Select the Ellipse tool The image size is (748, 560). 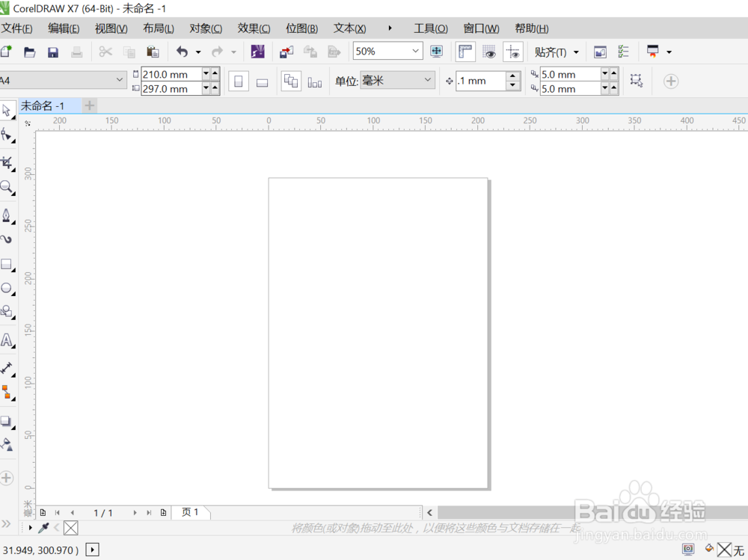pyautogui.click(x=6, y=288)
